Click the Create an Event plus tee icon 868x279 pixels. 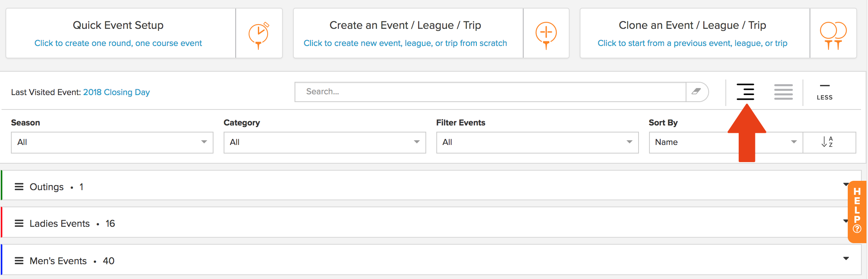(x=546, y=35)
